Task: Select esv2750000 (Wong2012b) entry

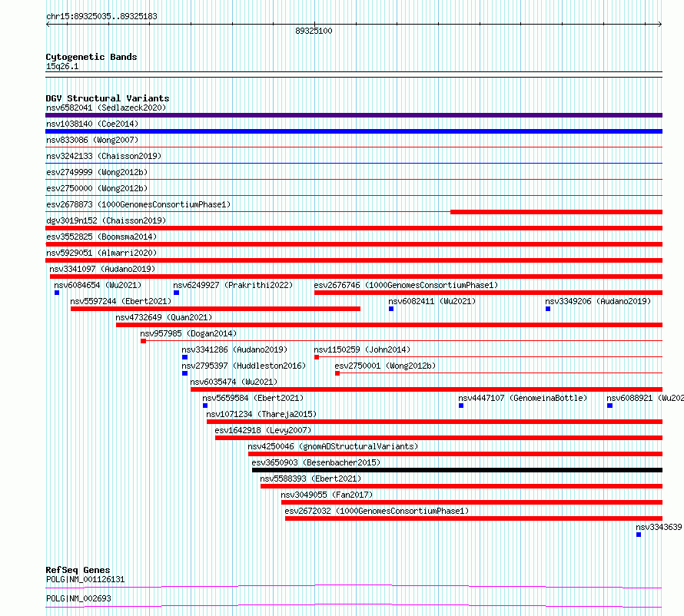Action: coord(97,188)
